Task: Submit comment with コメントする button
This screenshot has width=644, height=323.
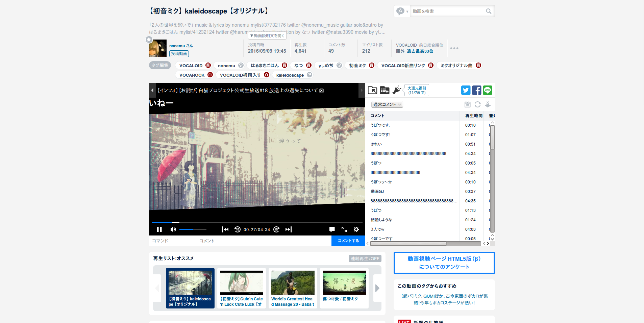Action: pyautogui.click(x=348, y=241)
